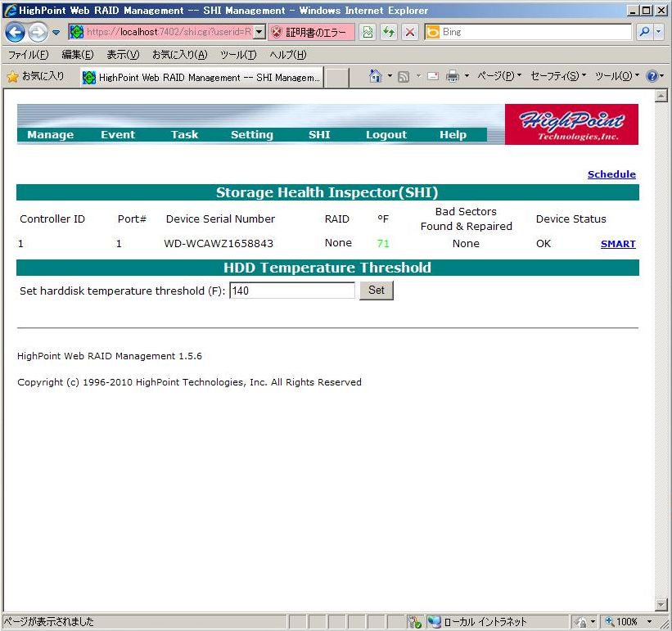The height and width of the screenshot is (631, 672).
Task: Click Logout in navigation bar
Action: (386, 134)
